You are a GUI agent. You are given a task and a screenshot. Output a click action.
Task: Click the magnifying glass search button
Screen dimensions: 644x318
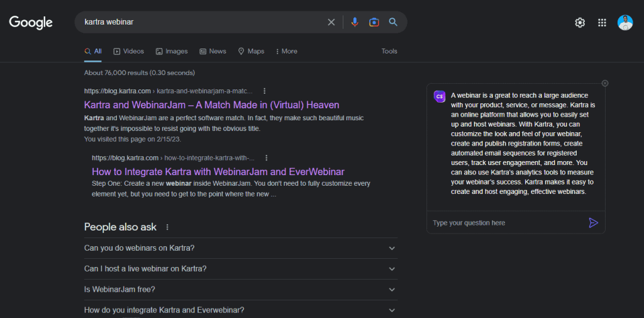(x=393, y=22)
